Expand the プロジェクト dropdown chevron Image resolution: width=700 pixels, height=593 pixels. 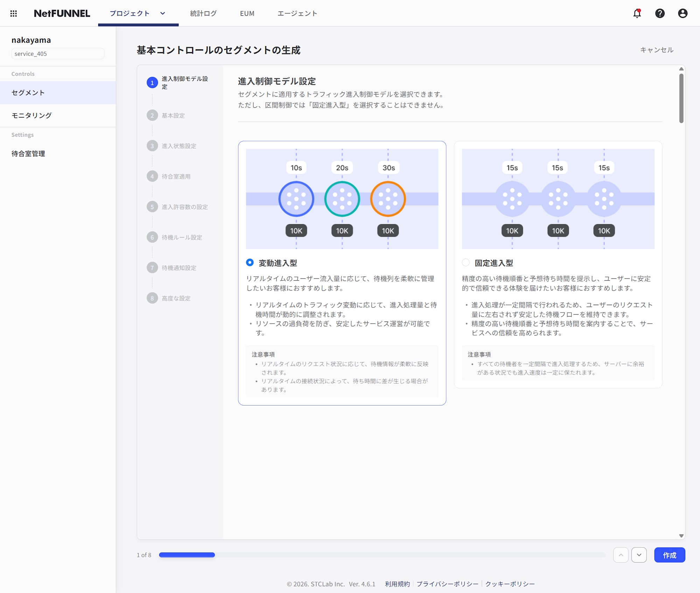point(162,13)
